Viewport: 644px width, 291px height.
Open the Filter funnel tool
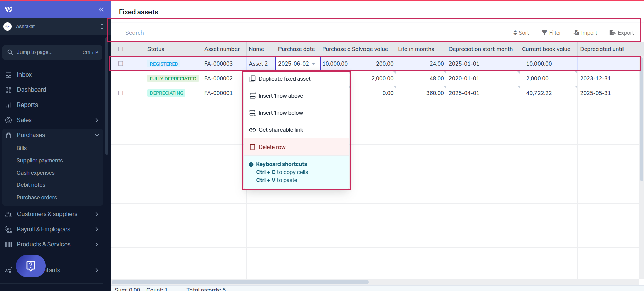coord(544,33)
